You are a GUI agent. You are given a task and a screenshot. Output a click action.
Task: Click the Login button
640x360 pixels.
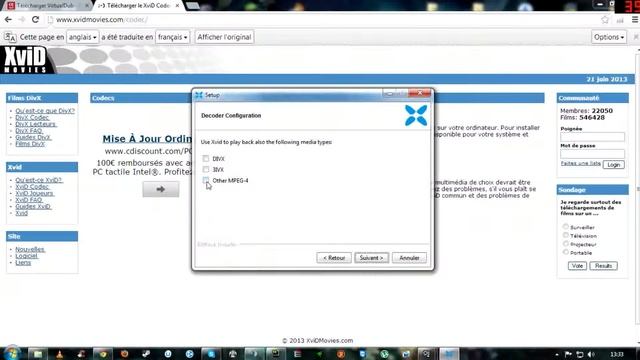point(613,164)
